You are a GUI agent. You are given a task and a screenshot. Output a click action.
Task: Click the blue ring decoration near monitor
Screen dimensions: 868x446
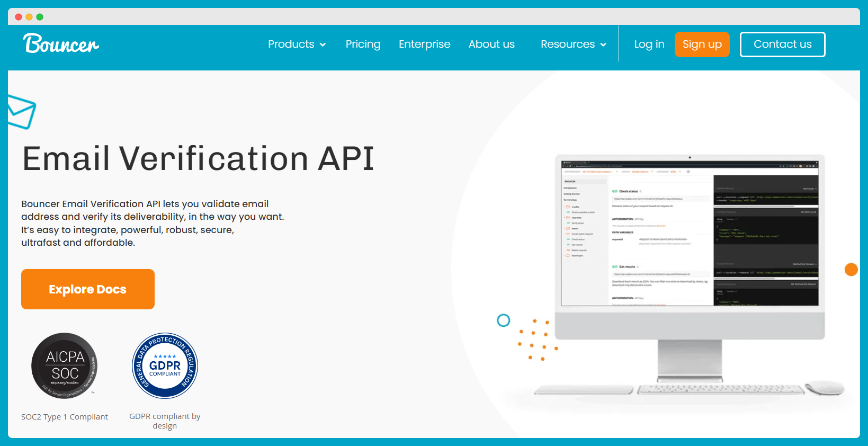[503, 320]
